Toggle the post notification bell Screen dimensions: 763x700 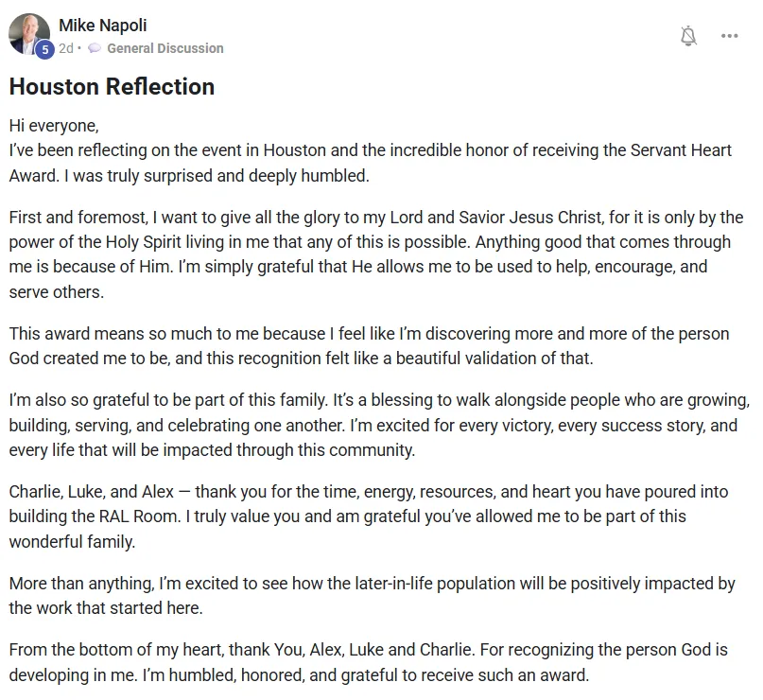point(688,36)
